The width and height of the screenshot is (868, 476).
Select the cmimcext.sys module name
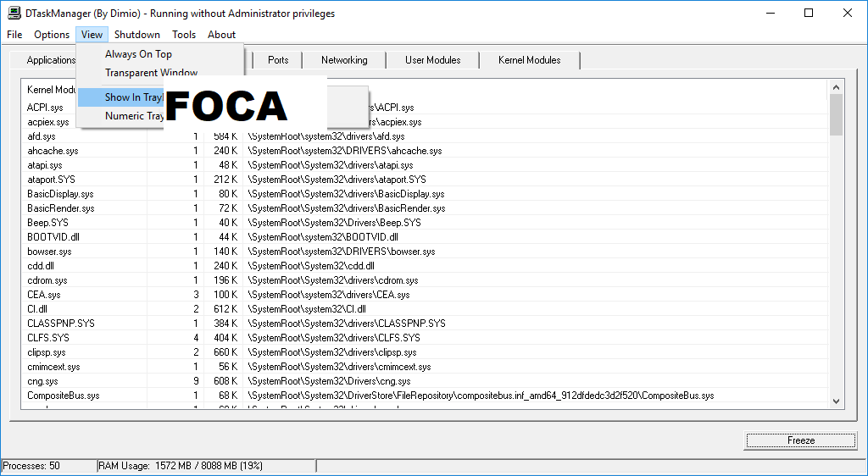coord(53,366)
